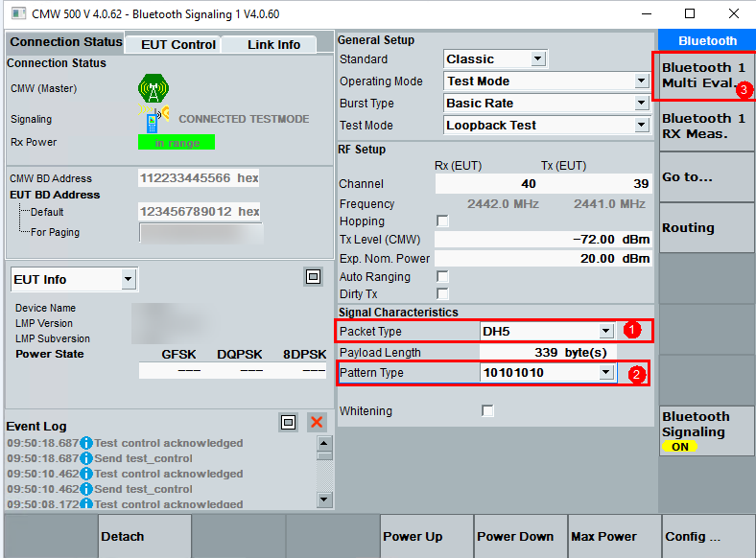Click the Tx (EUT) channel field 39
The image size is (756, 558).
coord(596,183)
